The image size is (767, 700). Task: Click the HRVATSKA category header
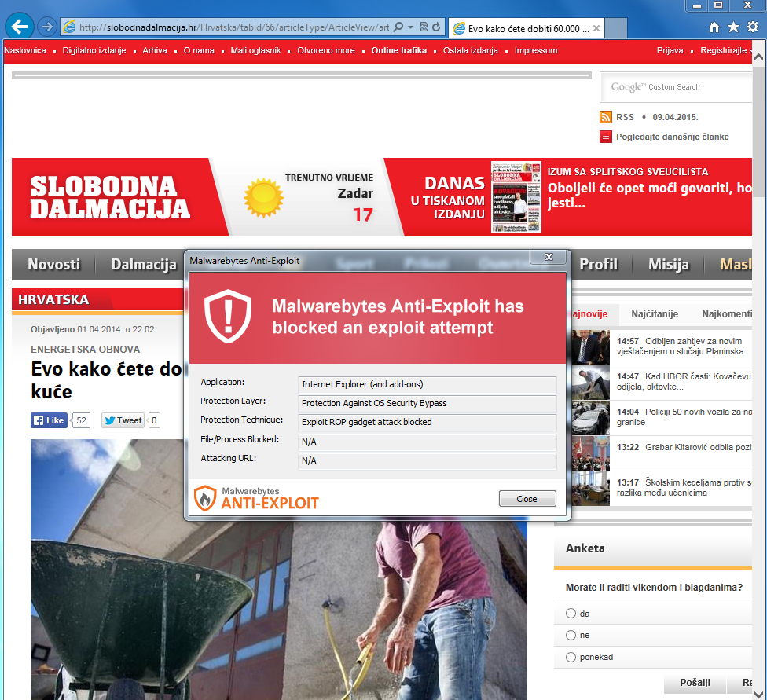[53, 299]
